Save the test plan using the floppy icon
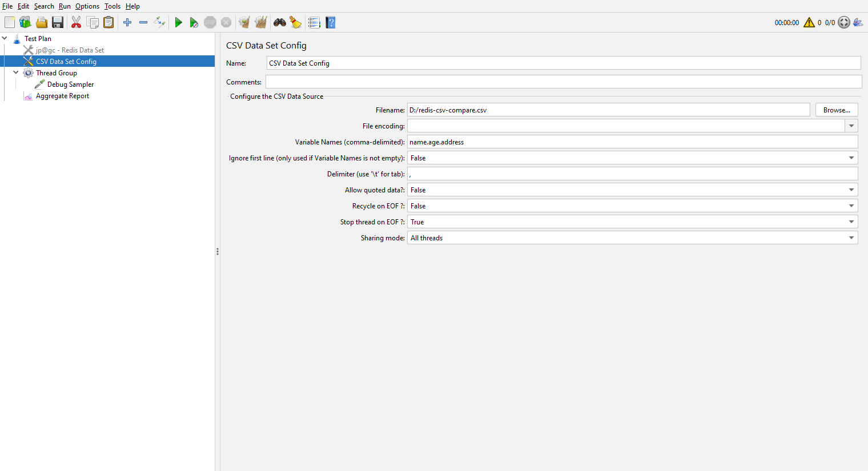868x471 pixels. click(58, 22)
